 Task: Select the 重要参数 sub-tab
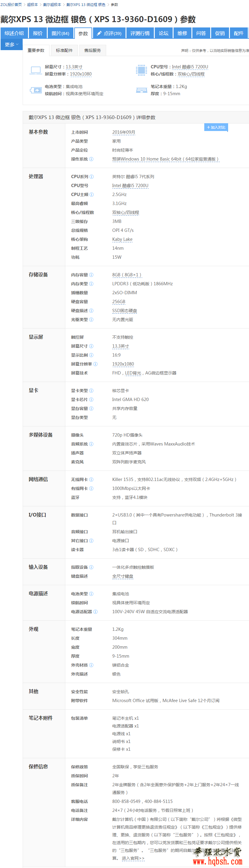[x=36, y=50]
